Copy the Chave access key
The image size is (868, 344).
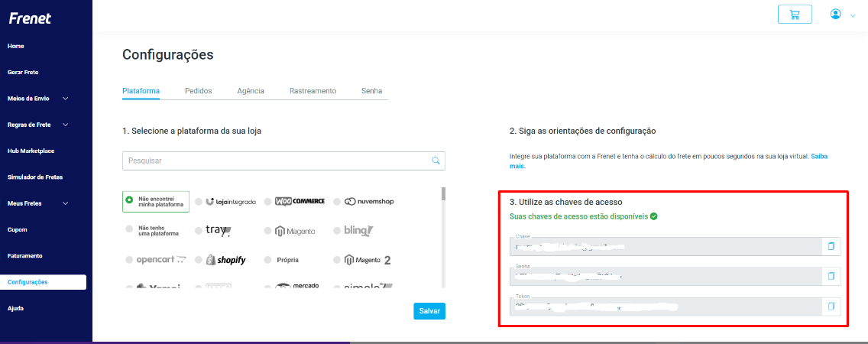831,246
